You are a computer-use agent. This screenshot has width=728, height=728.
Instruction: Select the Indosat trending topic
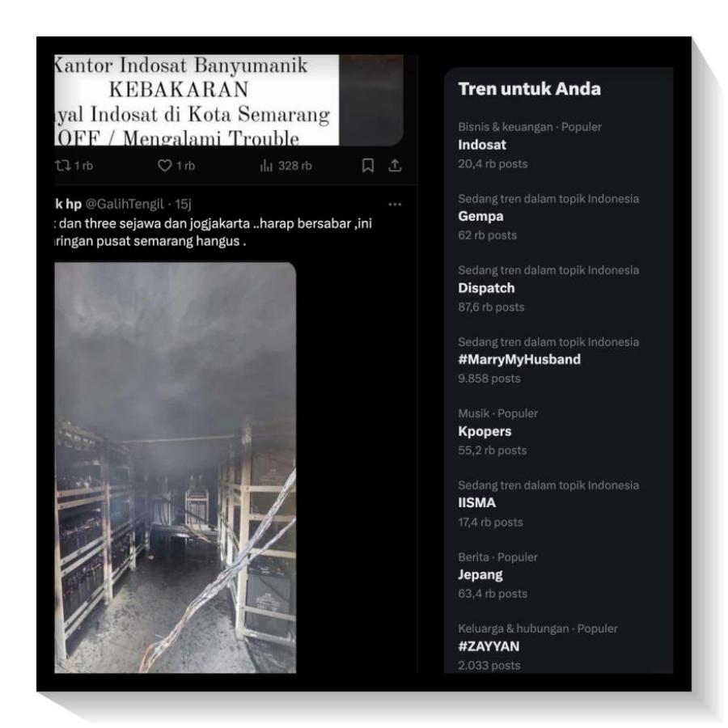tap(558, 145)
